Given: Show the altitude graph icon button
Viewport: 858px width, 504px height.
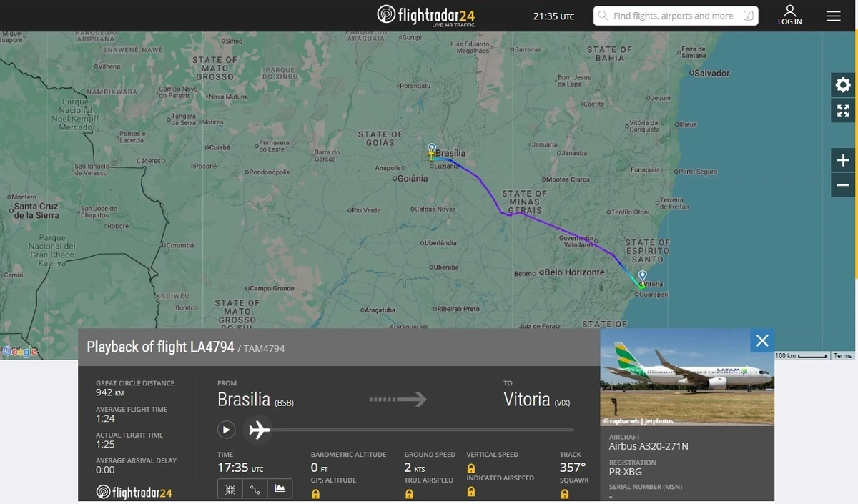Looking at the screenshot, I should pos(280,489).
